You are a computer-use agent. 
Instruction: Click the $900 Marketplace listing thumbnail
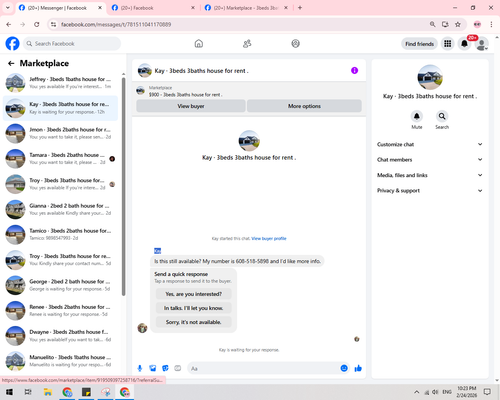pyautogui.click(x=141, y=90)
